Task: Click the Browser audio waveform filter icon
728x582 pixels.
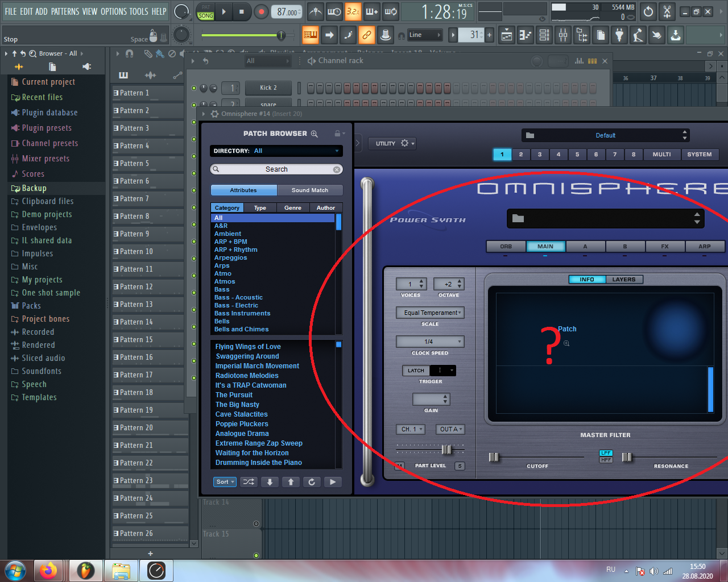Action: coord(19,66)
